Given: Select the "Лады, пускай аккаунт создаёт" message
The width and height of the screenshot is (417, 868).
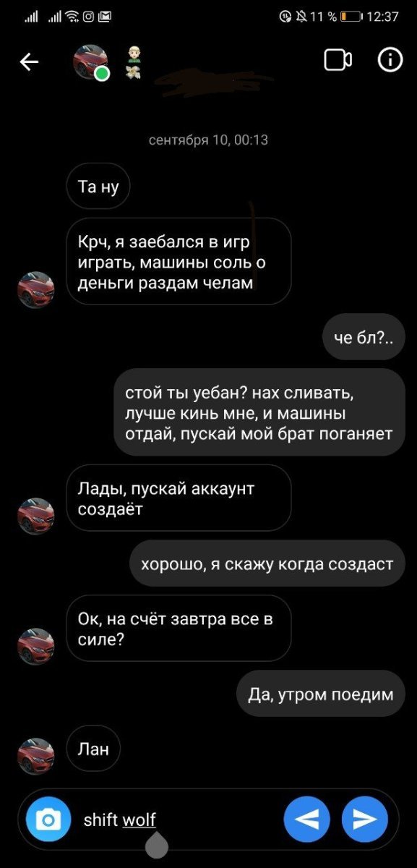Looking at the screenshot, I should pos(179,498).
